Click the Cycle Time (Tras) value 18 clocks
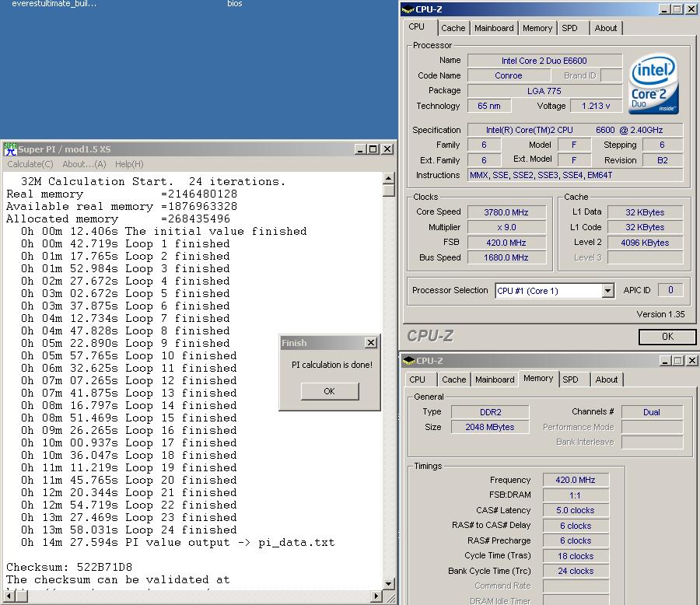Screen dimensions: 700x605 click(576, 556)
